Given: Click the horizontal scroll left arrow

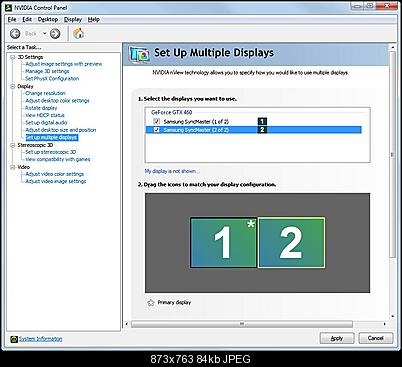Looking at the screenshot, I should coord(126,324).
